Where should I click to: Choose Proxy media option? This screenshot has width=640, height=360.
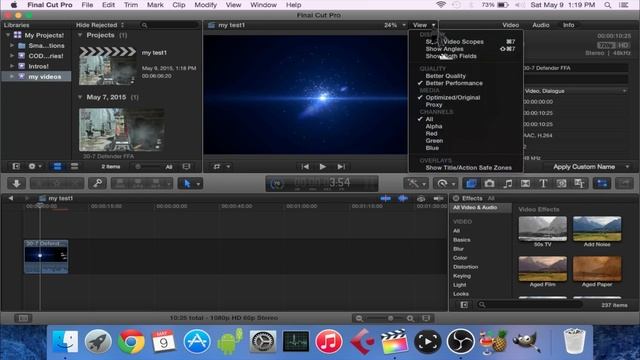tap(433, 105)
